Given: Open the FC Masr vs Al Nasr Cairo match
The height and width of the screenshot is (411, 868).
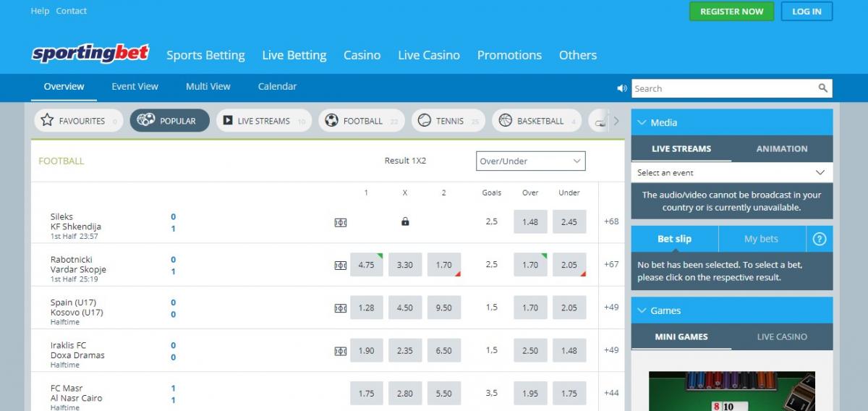Looking at the screenshot, I should coord(77,393).
